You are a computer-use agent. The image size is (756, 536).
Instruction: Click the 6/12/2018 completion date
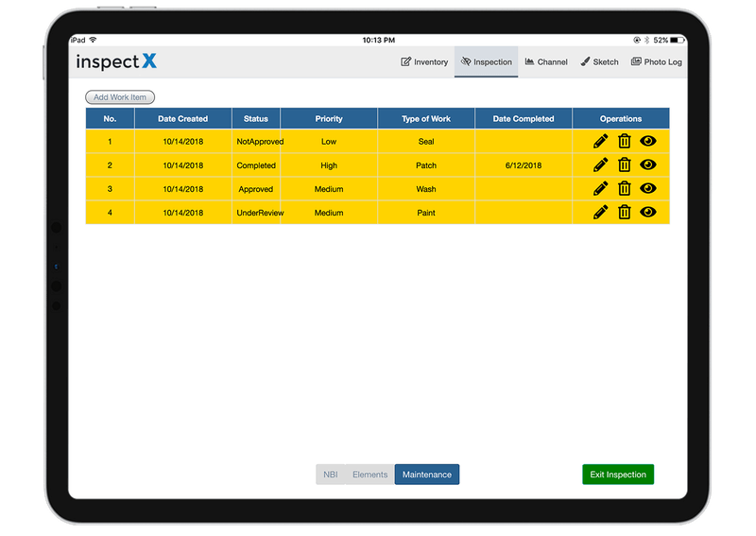524,165
